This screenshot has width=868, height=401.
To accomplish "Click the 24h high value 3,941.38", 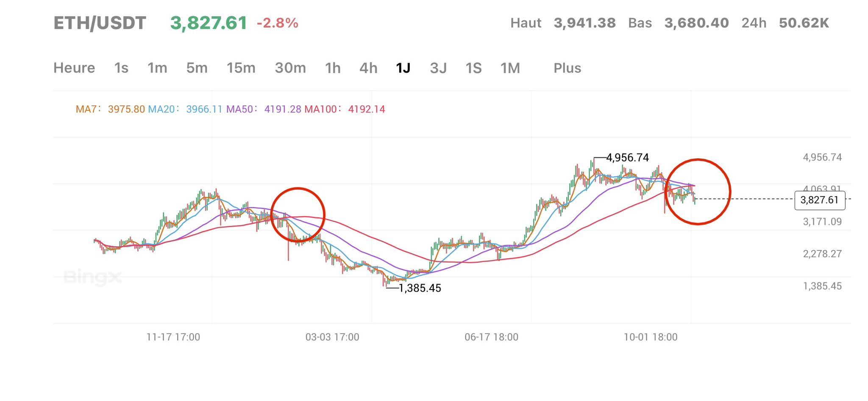I will [x=585, y=23].
